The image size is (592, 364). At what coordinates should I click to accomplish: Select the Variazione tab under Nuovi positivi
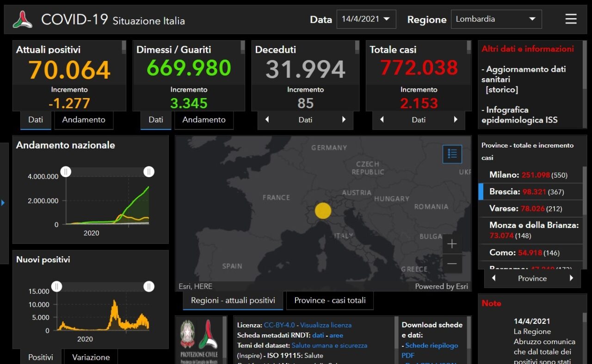(x=91, y=357)
